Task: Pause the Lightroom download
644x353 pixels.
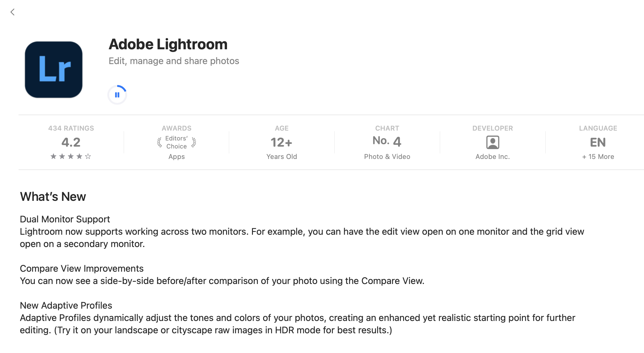Action: (x=117, y=95)
